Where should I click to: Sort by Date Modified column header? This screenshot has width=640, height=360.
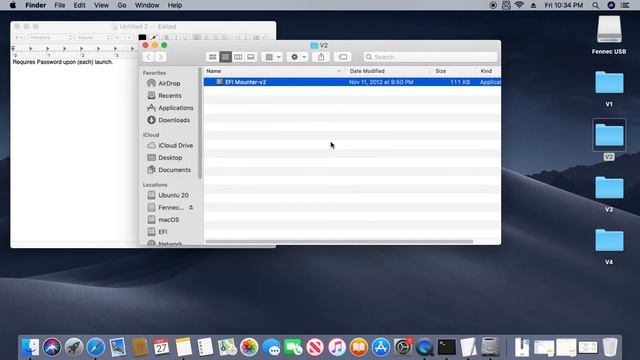click(388, 71)
